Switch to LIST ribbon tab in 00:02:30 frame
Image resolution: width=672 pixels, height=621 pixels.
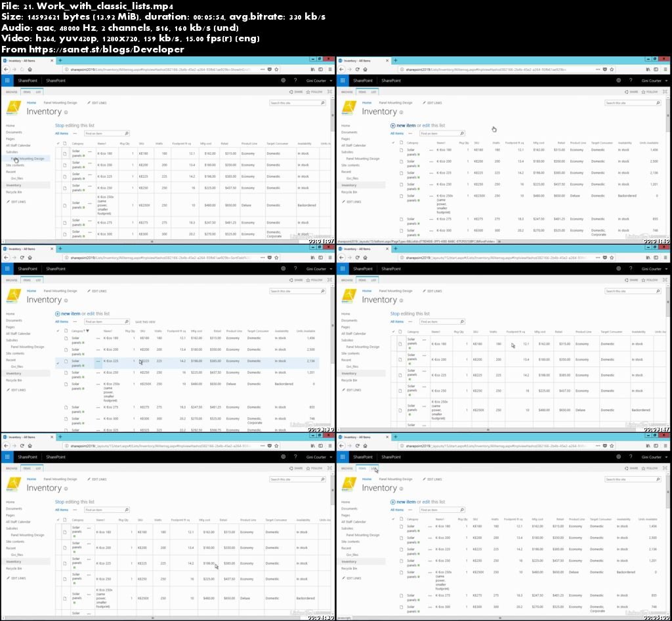pos(38,280)
